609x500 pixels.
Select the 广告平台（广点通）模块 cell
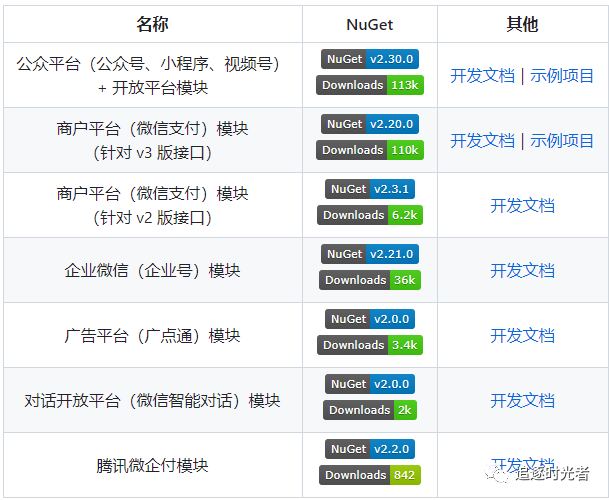153,335
